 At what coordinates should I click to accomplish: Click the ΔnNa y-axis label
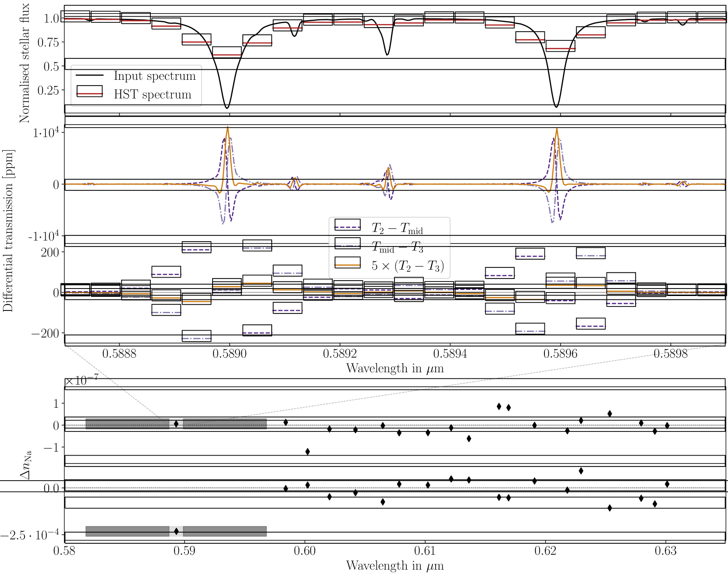point(25,466)
